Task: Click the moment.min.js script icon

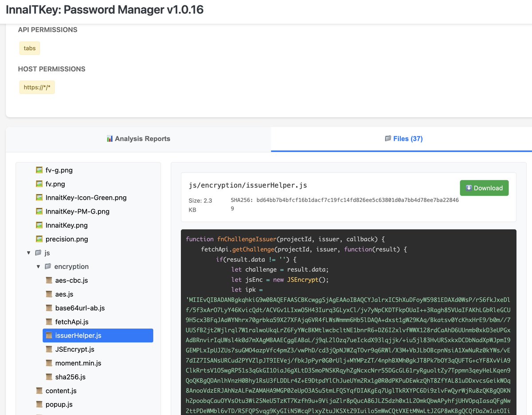Action: [49, 363]
